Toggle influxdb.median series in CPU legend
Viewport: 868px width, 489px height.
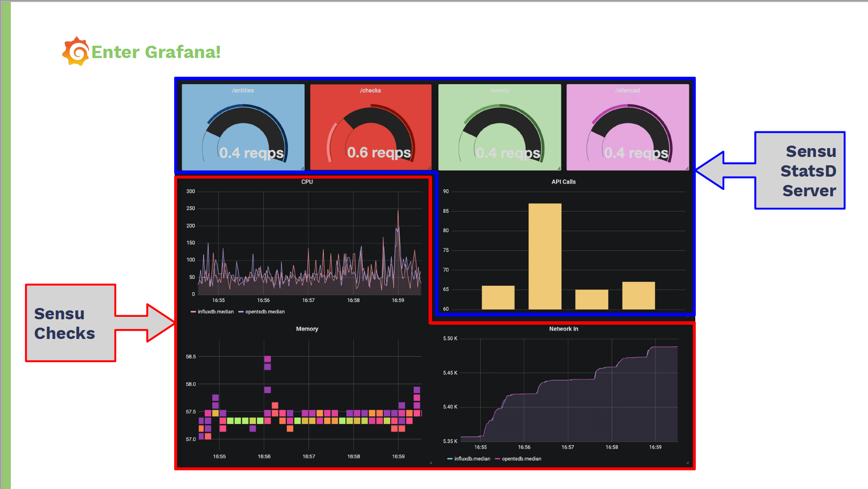click(x=212, y=312)
